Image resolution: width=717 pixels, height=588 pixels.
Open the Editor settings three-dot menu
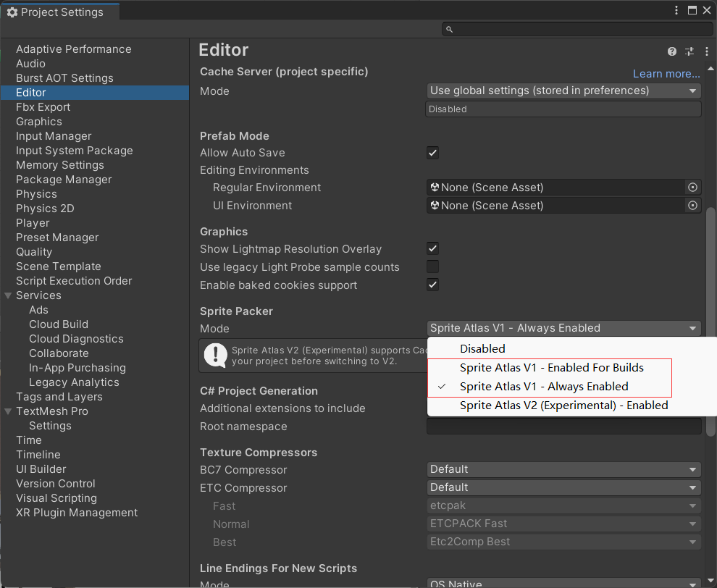point(706,51)
